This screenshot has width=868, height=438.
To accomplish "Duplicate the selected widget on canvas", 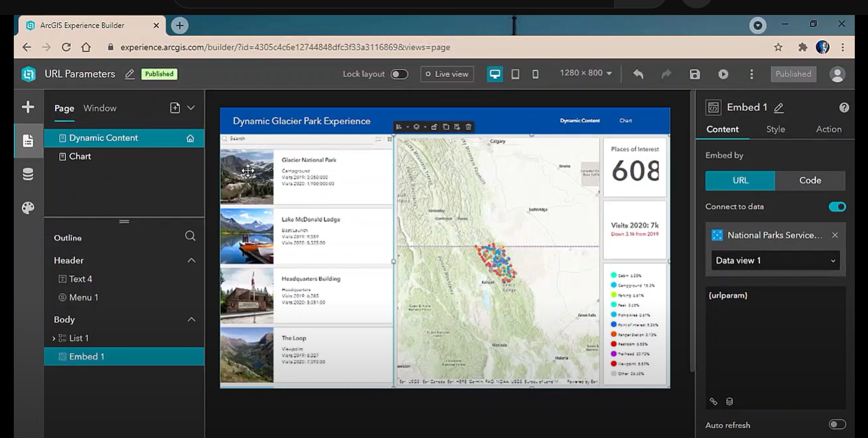I will pos(446,127).
